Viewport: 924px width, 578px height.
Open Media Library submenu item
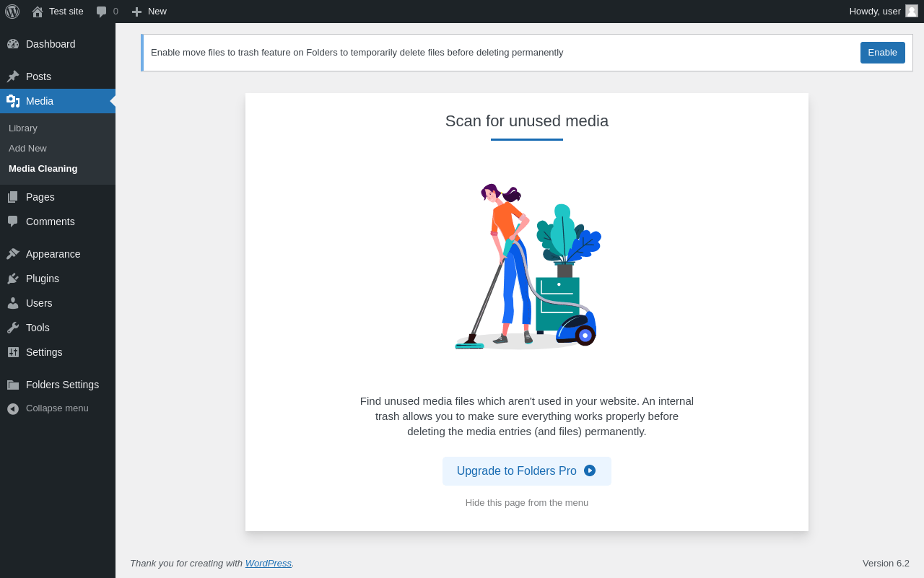(x=23, y=128)
